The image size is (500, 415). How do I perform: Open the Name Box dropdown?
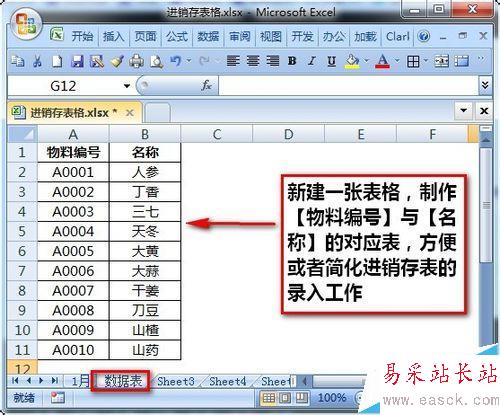(127, 86)
